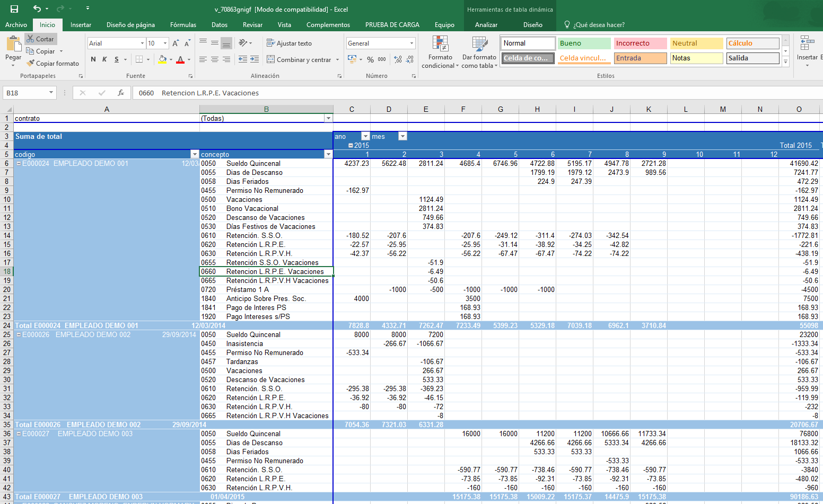823x504 pixels.
Task: Switch to the Insertar tab
Action: [81, 25]
